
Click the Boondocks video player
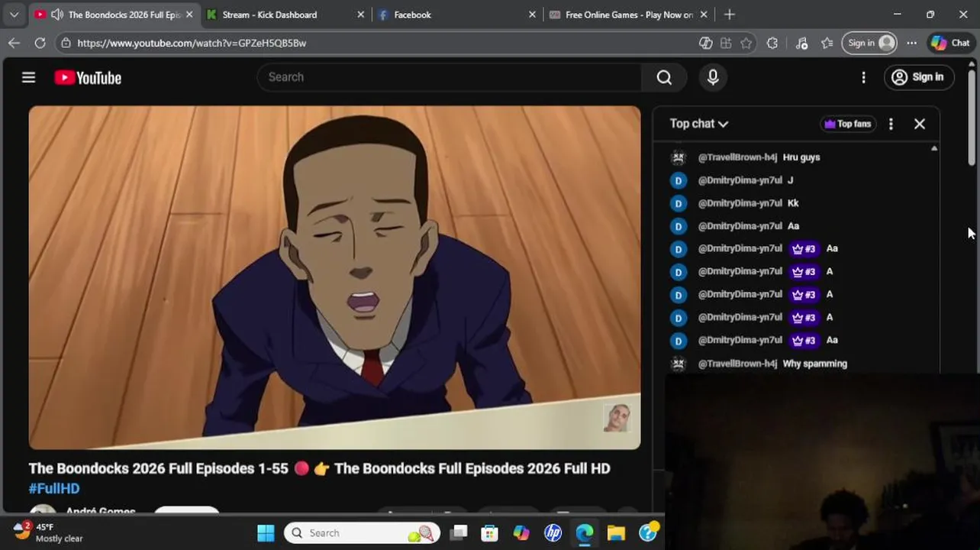(x=334, y=277)
